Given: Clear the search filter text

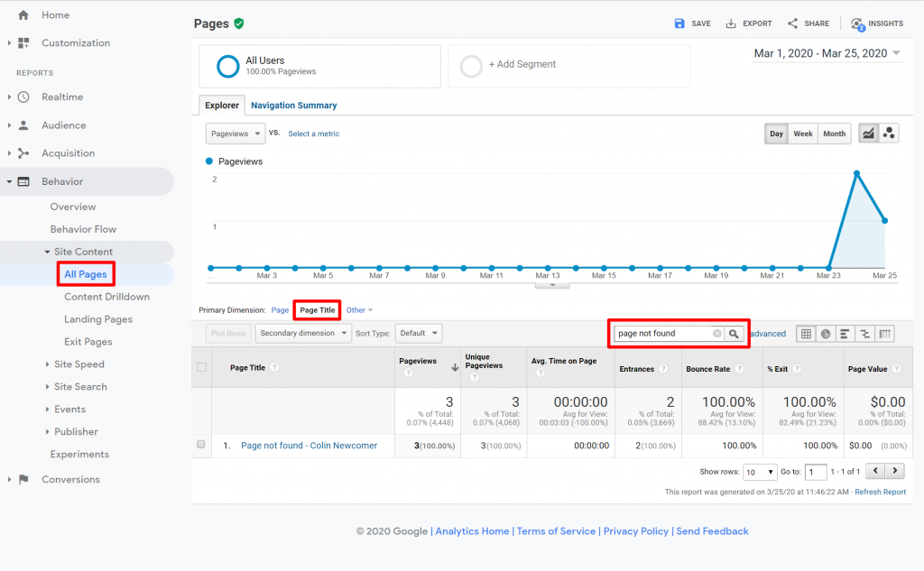Looking at the screenshot, I should point(717,334).
